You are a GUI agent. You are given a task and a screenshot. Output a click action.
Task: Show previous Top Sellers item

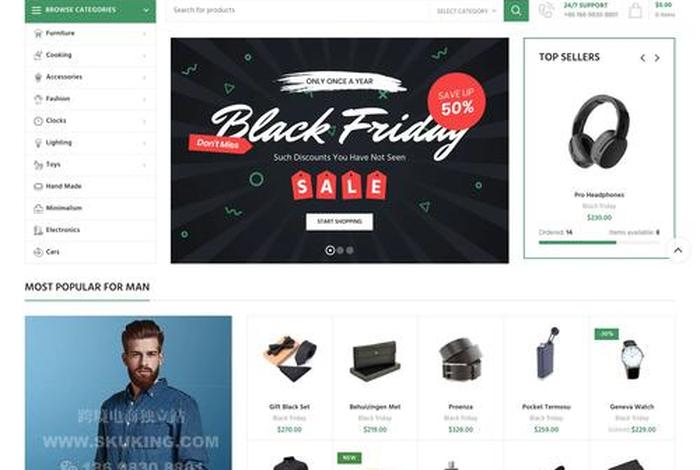[642, 58]
